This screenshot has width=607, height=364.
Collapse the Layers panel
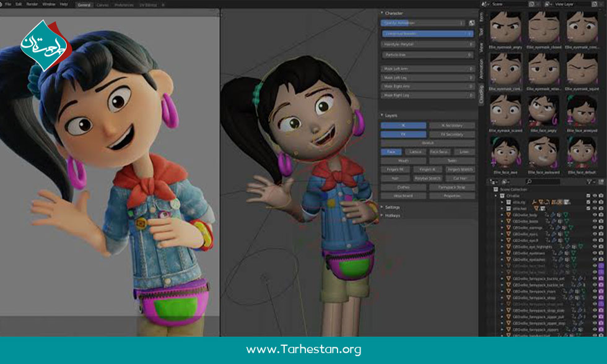coord(382,115)
